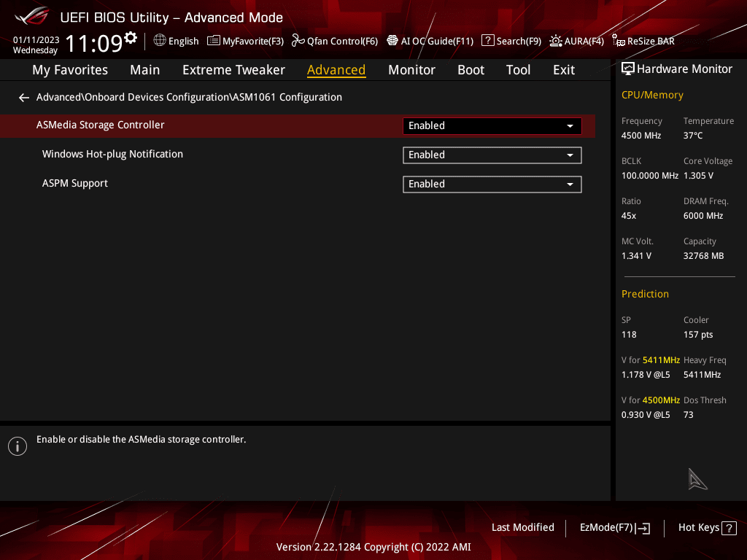This screenshot has width=747, height=560.
Task: View Last Modified settings
Action: [x=522, y=528]
